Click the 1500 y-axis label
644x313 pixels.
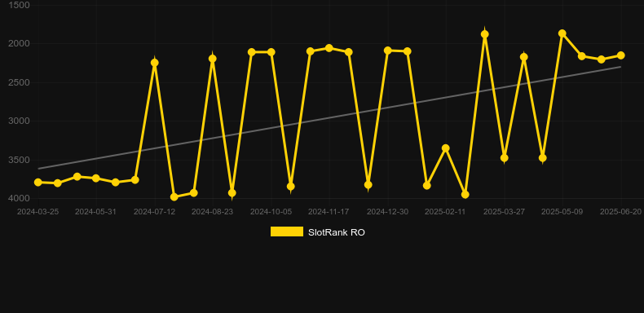coord(19,5)
